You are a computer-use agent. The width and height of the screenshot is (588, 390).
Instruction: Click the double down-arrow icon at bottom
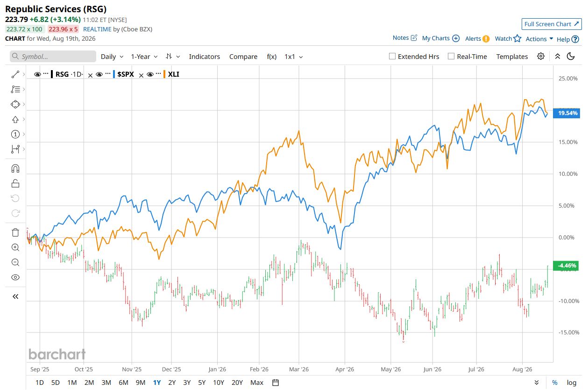pos(537,383)
